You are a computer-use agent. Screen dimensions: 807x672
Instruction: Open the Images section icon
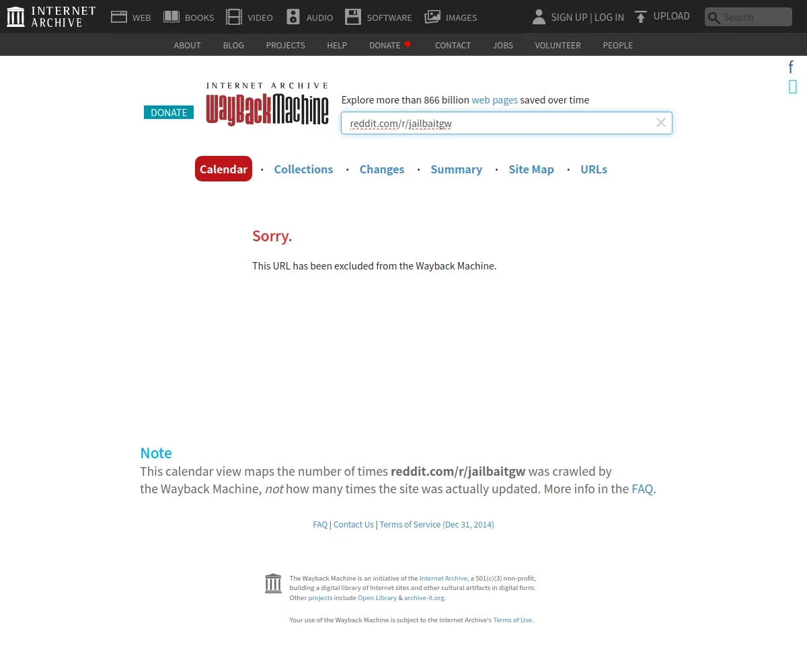pyautogui.click(x=432, y=17)
